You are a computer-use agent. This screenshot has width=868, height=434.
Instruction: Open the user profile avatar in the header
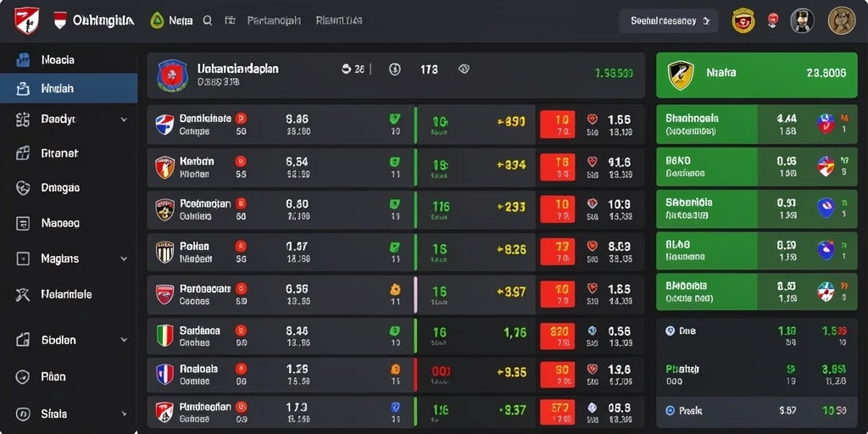pyautogui.click(x=802, y=21)
